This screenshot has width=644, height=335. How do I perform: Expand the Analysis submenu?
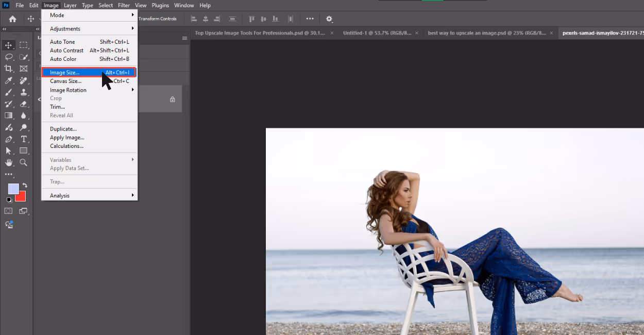[89, 195]
